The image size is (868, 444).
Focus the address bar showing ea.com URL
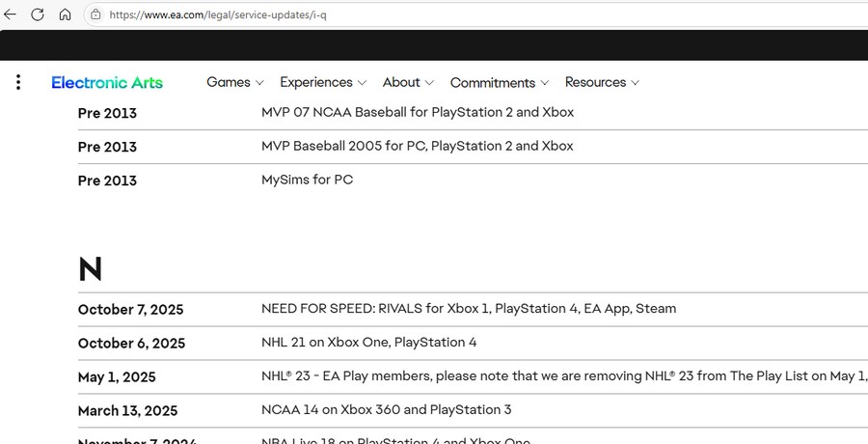coord(386,14)
